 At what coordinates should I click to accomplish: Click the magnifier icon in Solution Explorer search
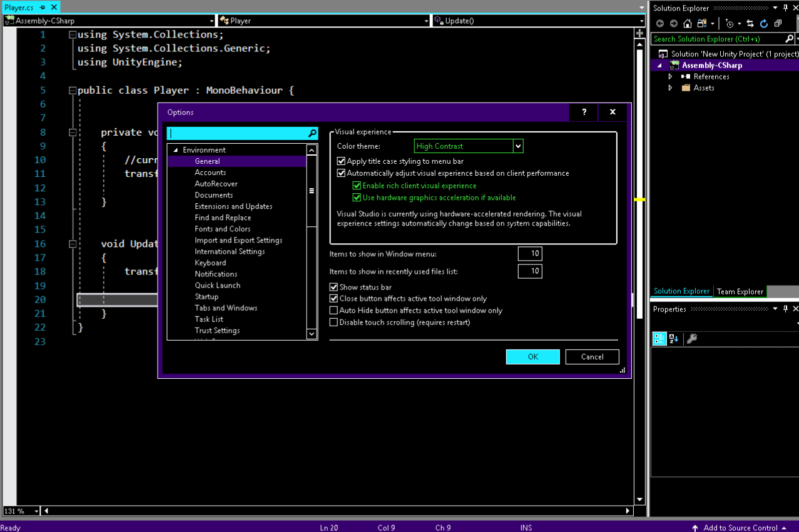[x=790, y=39]
